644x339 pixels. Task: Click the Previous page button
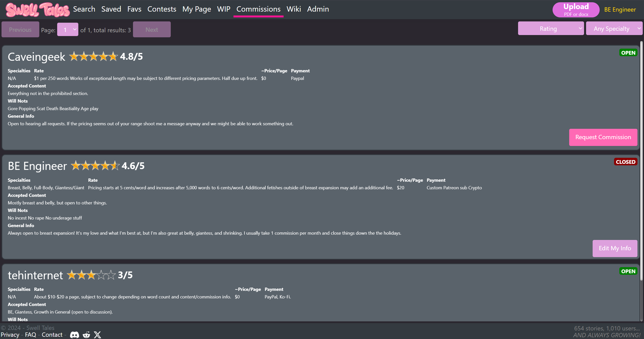point(20,29)
